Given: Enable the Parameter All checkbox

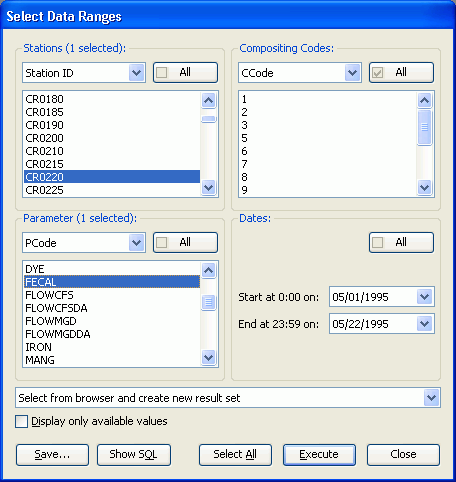Looking at the screenshot, I should (x=162, y=242).
